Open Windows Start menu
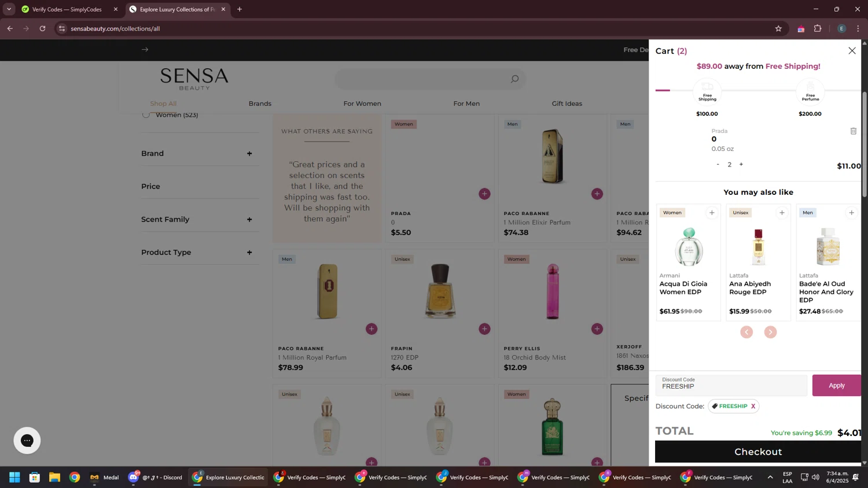The width and height of the screenshot is (868, 488). (x=14, y=477)
